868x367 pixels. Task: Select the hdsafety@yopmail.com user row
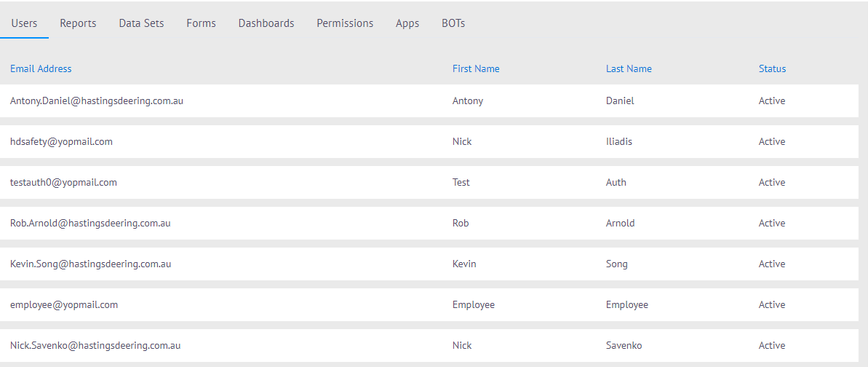tap(61, 142)
